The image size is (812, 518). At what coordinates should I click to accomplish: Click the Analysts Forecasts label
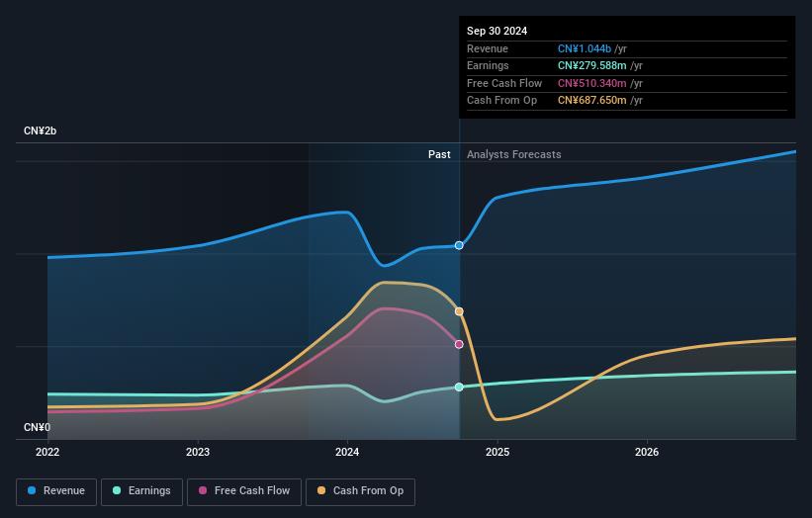[x=513, y=155]
